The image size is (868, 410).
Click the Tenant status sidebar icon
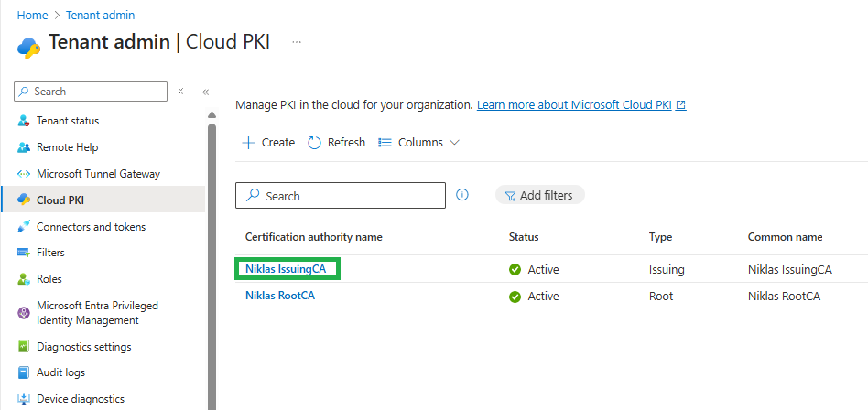(x=24, y=121)
